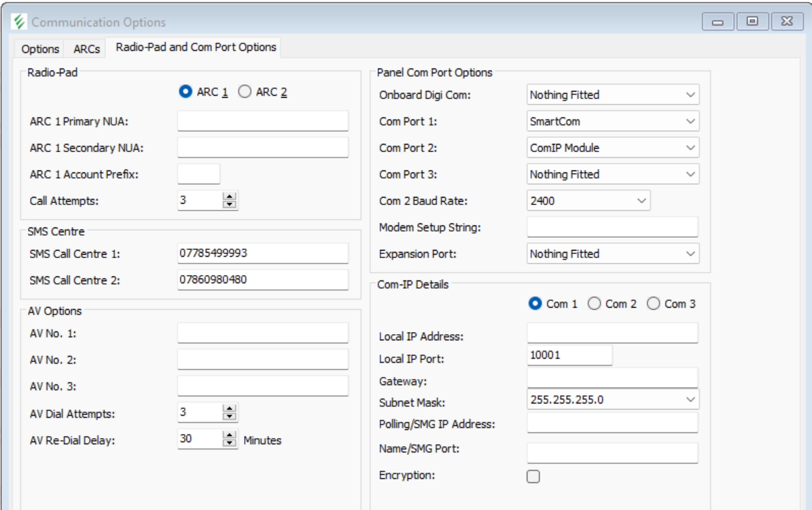Click the Modem Setup String field
Viewport: 812px width, 510px height.
612,227
